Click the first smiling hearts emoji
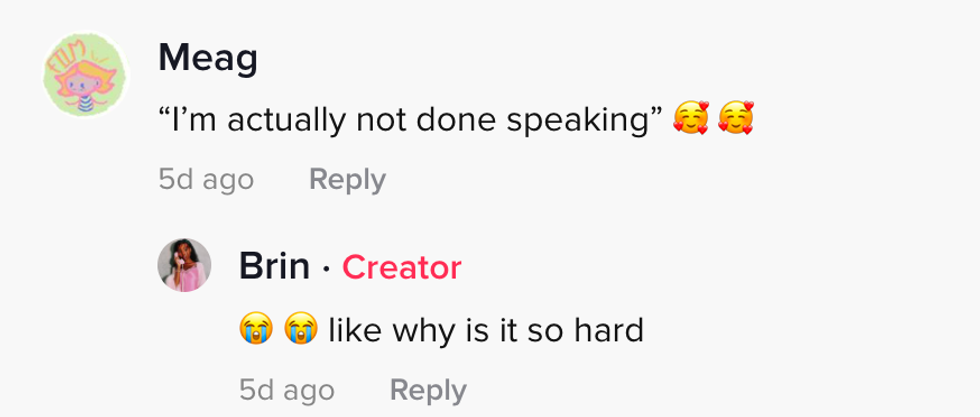980x417 pixels. pos(690,121)
